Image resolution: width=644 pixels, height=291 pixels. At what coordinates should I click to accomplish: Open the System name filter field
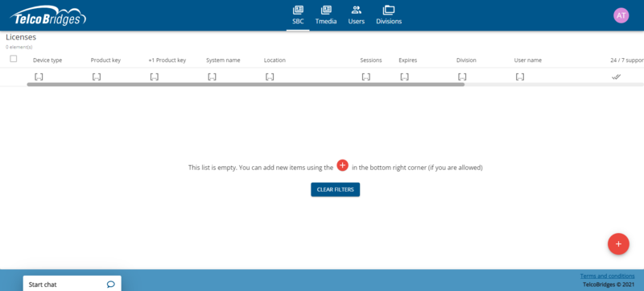pyautogui.click(x=212, y=77)
